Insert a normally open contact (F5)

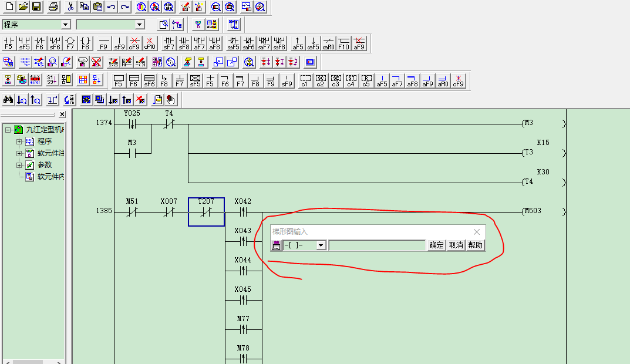pyautogui.click(x=8, y=43)
